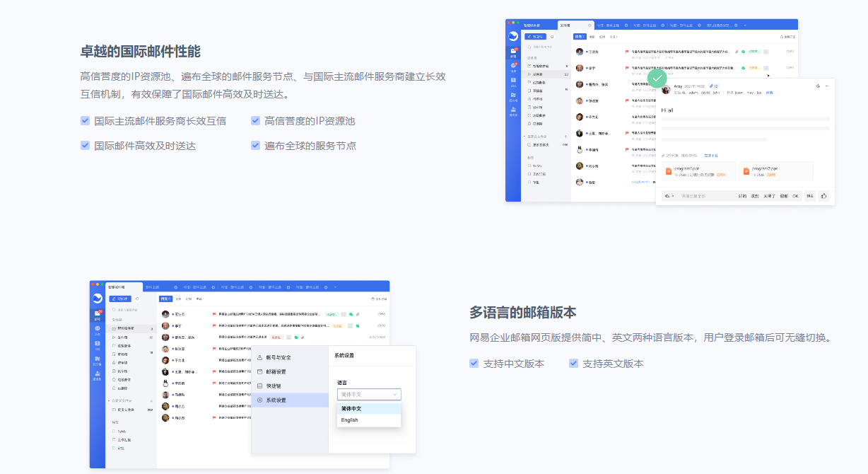Click the green checkmark circle badge
The width and height of the screenshot is (868, 474).
click(x=657, y=78)
